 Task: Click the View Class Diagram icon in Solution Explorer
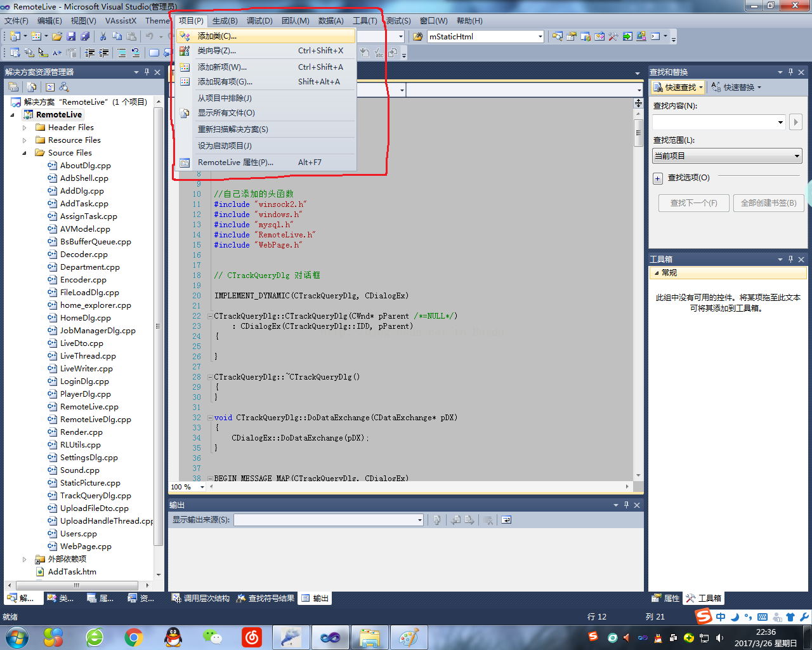[64, 87]
